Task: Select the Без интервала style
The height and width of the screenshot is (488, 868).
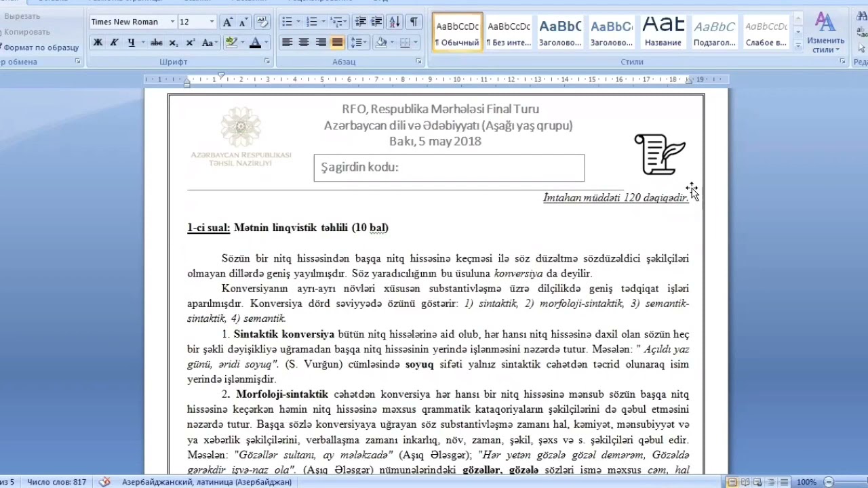Action: click(x=509, y=33)
